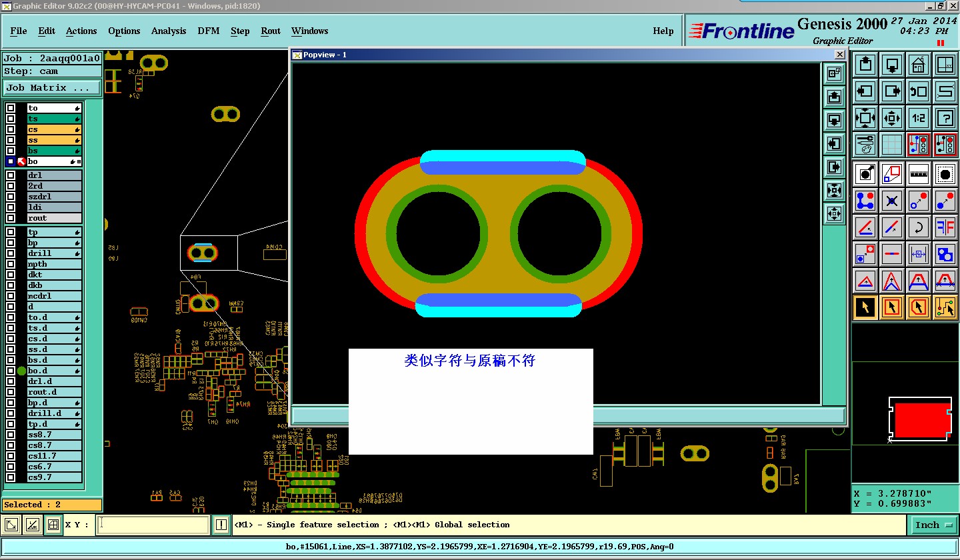Click into the X Y coordinate input field

coord(153,525)
